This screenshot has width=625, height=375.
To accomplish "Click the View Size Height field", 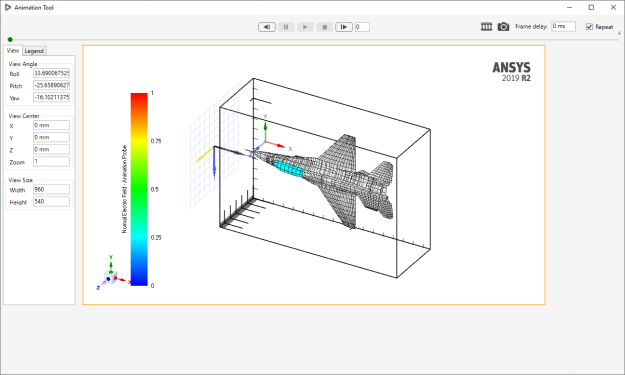I will (51, 201).
